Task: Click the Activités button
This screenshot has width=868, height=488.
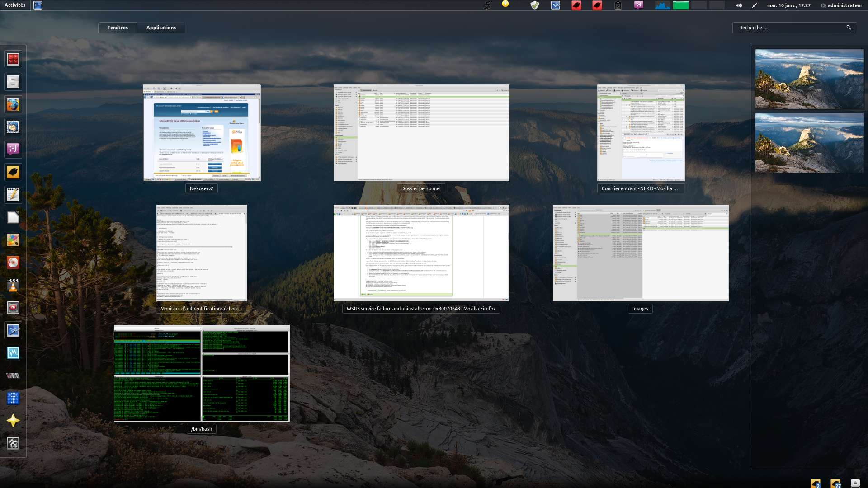Action: coord(15,5)
